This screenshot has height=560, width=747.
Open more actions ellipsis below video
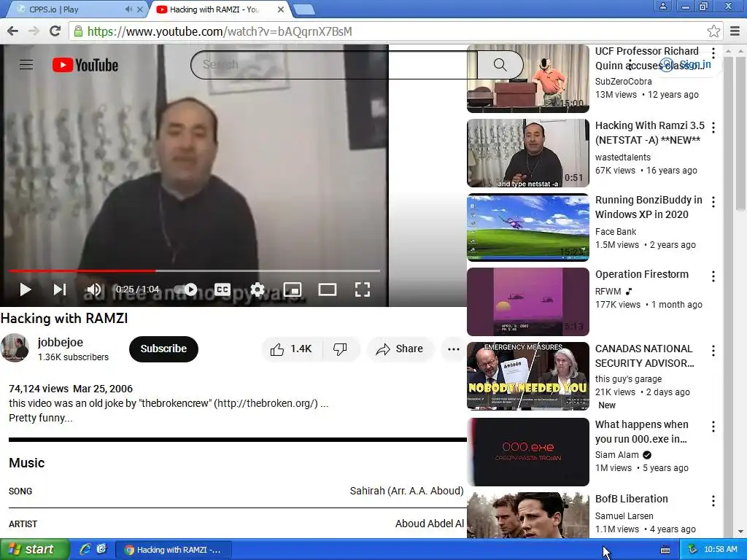click(x=454, y=349)
